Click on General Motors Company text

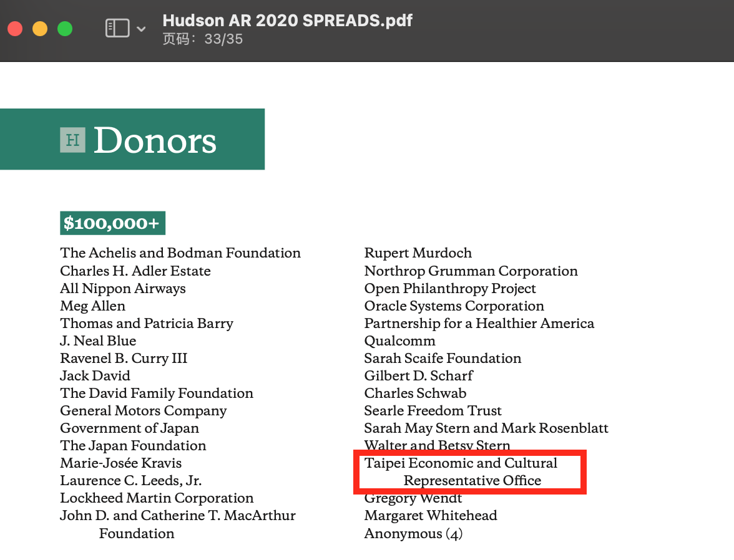[144, 411]
